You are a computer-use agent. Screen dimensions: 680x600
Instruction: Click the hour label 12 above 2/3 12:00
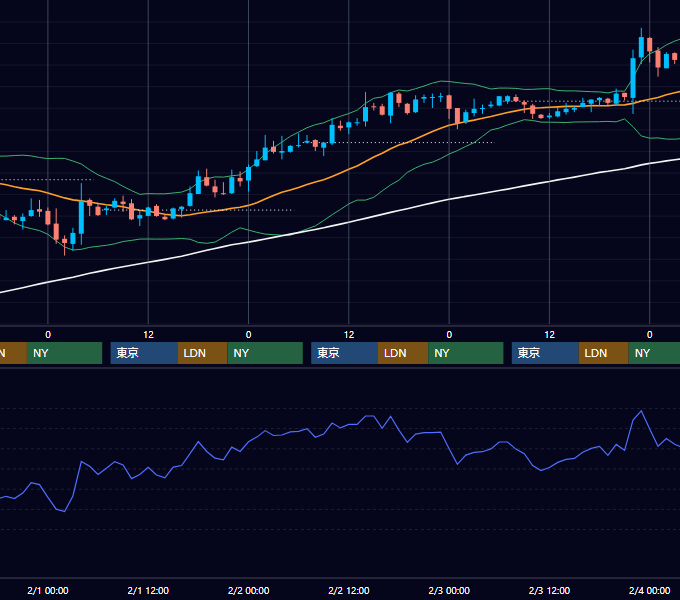pos(549,335)
